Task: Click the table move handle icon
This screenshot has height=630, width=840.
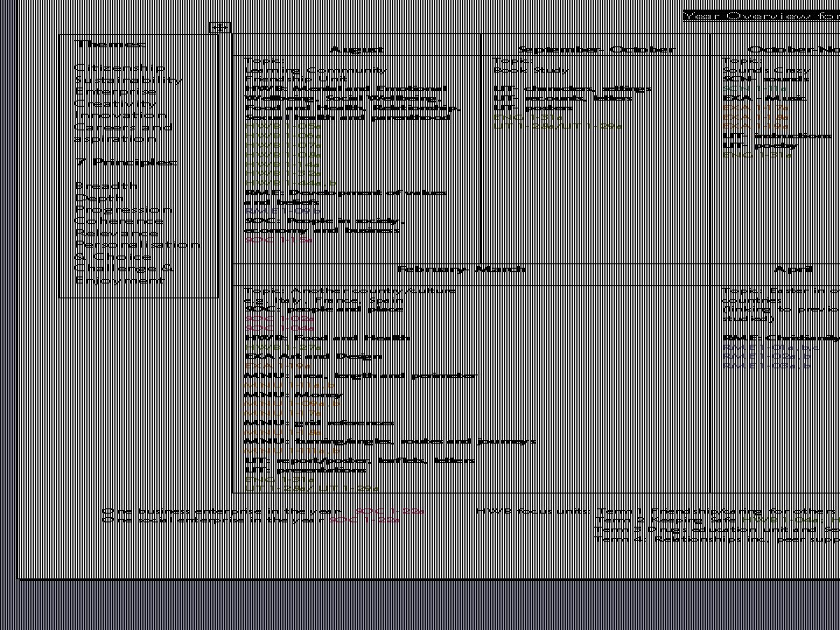Action: pos(220,27)
